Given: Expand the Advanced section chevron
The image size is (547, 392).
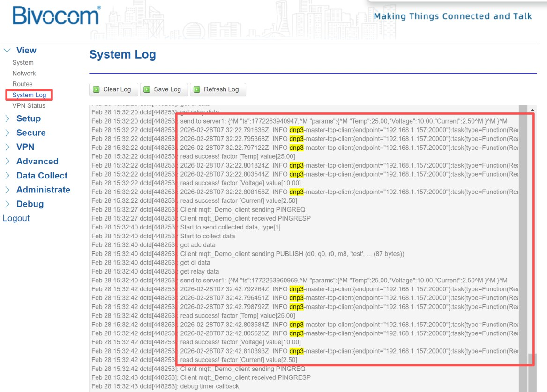Looking at the screenshot, I should pos(7,162).
